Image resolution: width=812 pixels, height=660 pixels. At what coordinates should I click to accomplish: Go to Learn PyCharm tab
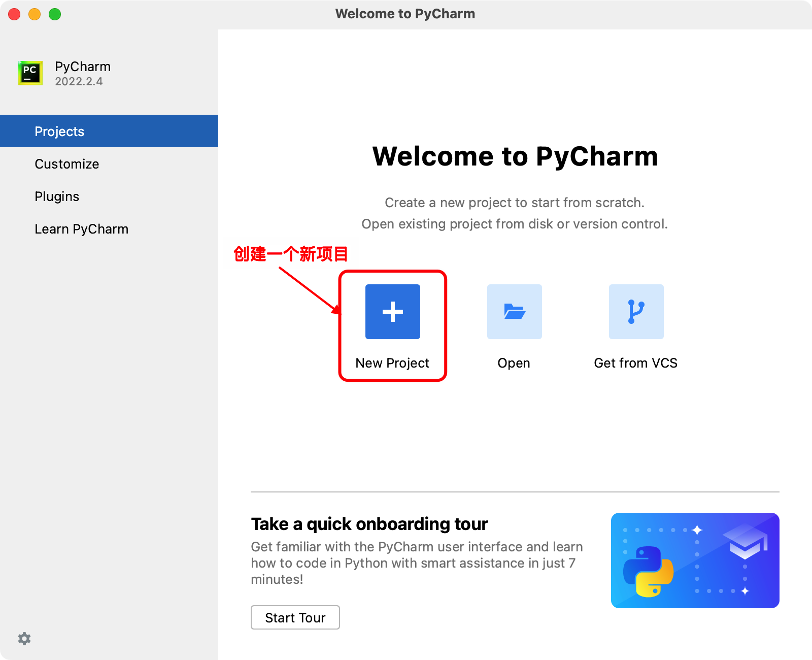click(109, 228)
